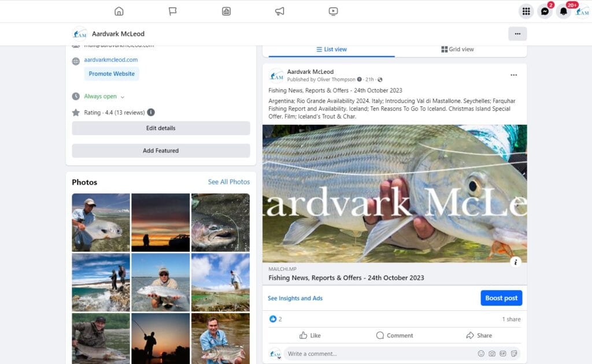Add a sticker to comment

click(x=514, y=354)
